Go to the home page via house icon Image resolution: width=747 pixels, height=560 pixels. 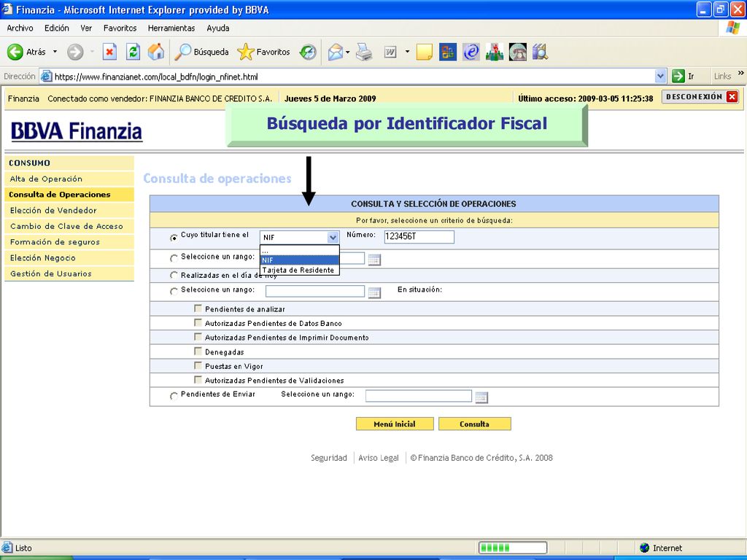click(156, 52)
